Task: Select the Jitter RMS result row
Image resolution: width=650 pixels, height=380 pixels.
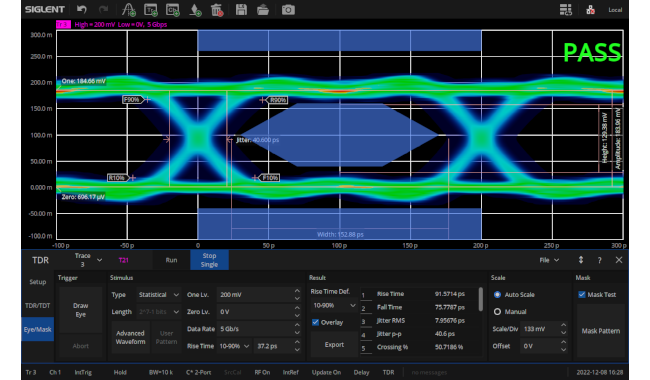Action: 419,320
